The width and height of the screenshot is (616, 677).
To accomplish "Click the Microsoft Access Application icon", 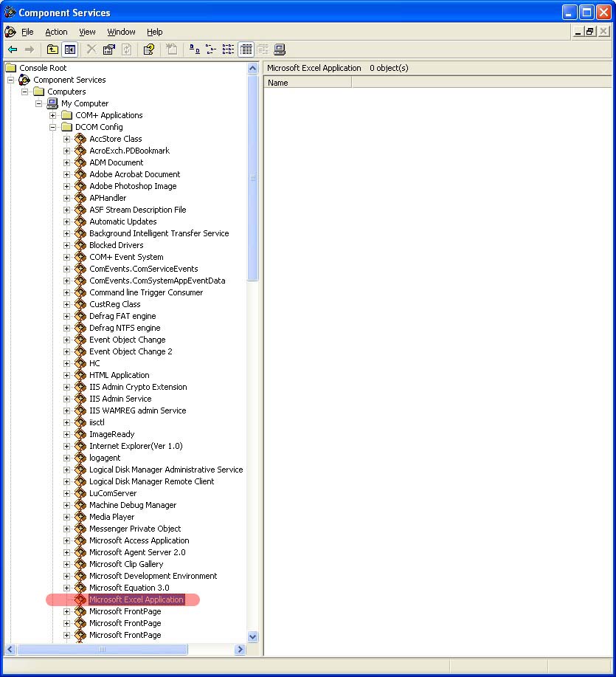I will 80,540.
